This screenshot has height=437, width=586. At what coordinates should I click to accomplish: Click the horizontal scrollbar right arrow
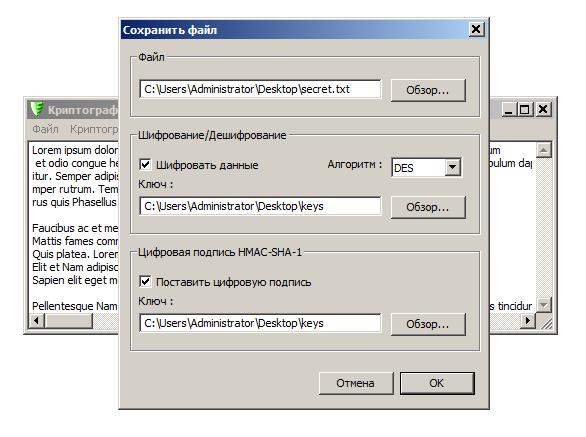click(528, 321)
